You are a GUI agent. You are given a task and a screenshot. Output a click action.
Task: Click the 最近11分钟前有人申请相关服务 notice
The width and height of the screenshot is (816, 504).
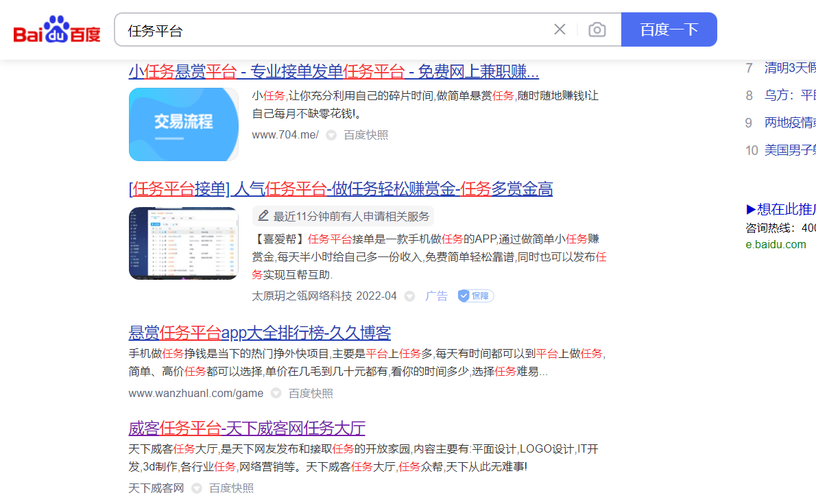coord(344,216)
